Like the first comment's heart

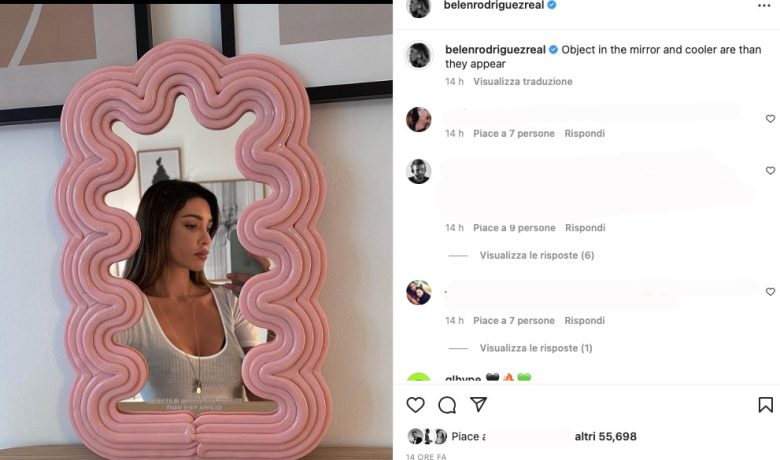(x=770, y=119)
